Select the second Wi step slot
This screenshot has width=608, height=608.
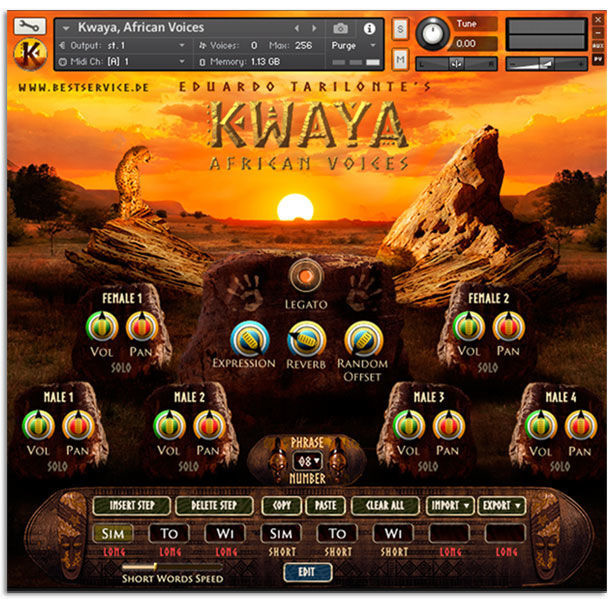point(393,534)
